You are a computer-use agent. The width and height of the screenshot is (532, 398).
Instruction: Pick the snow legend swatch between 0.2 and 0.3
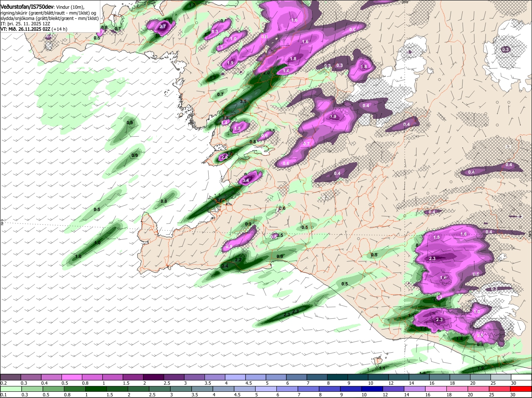[10, 377]
